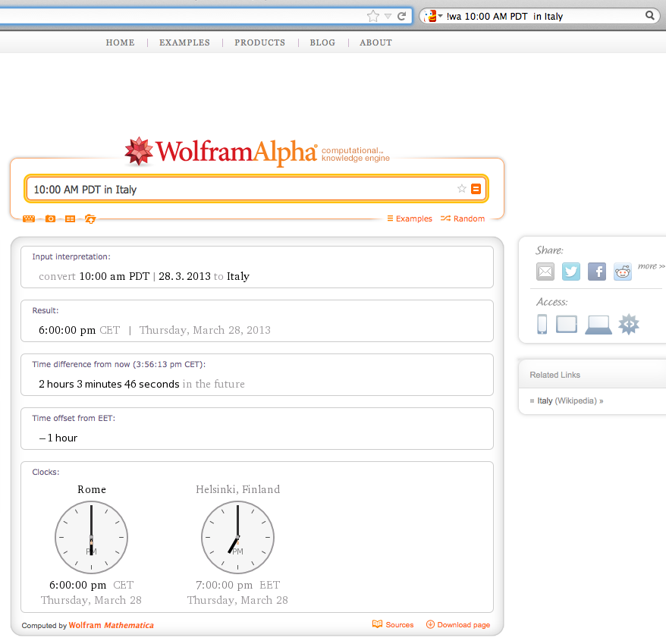Open the Examples link below query box
Image resolution: width=666 pixels, height=644 pixels.
point(410,218)
